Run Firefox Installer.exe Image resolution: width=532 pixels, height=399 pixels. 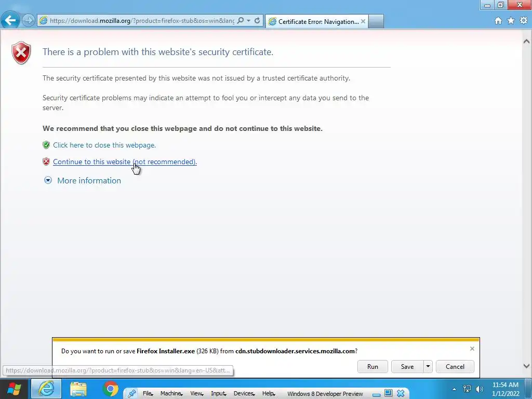[373, 366]
